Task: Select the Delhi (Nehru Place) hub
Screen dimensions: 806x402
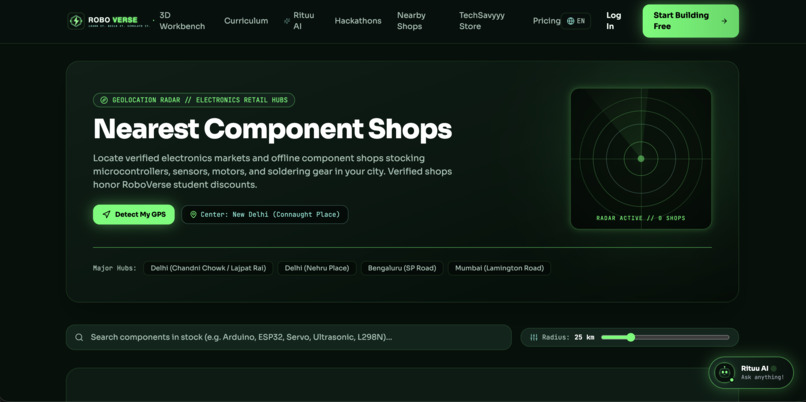Action: pos(317,268)
